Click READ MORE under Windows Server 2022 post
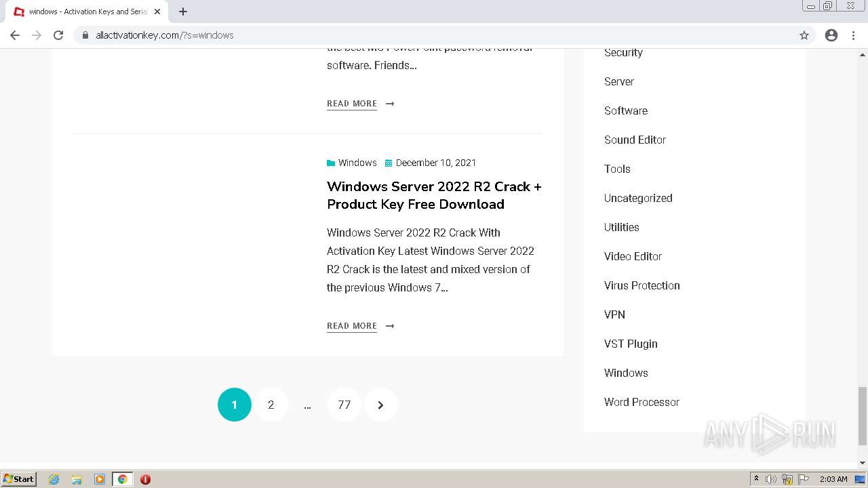 pyautogui.click(x=352, y=326)
